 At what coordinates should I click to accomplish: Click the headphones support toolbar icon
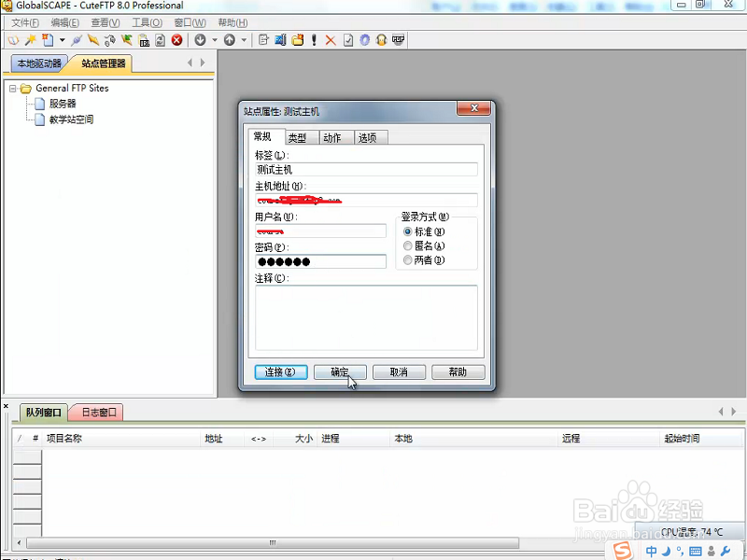coord(381,40)
